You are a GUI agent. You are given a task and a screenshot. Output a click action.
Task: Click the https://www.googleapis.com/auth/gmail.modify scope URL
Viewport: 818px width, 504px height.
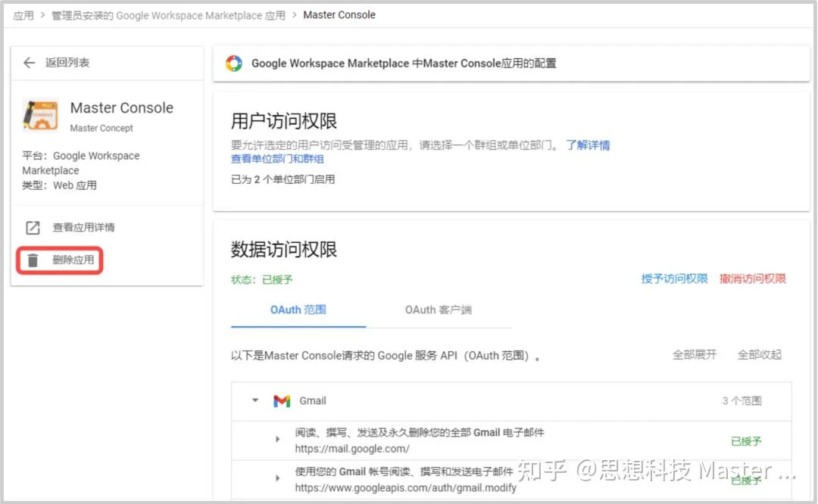click(405, 488)
